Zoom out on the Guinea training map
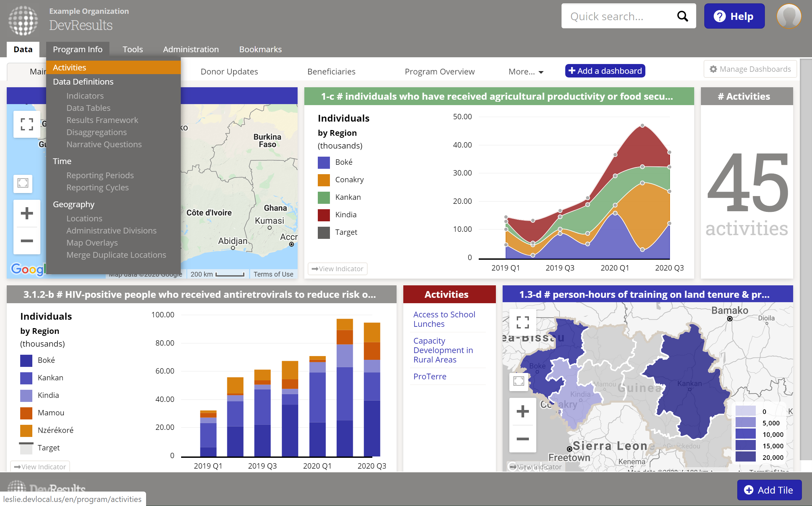This screenshot has width=812, height=506. click(522, 439)
